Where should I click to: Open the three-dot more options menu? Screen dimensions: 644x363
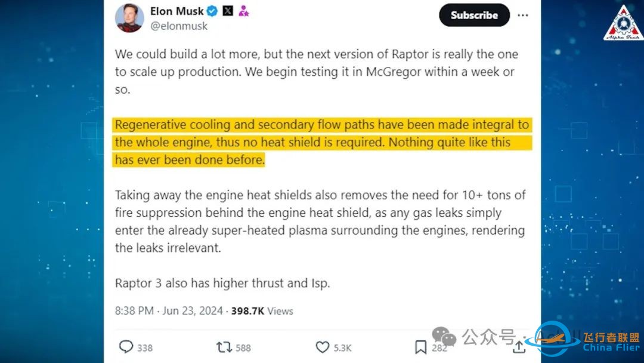tap(522, 15)
